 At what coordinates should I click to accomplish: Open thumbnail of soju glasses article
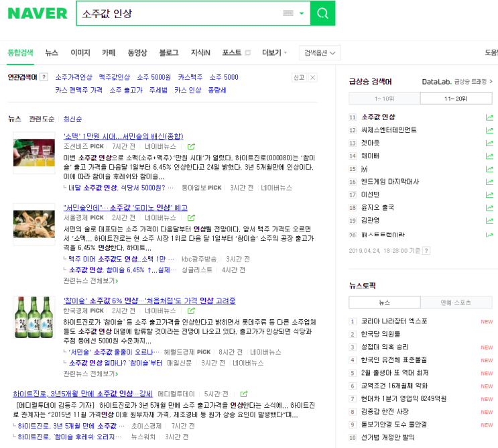34,153
